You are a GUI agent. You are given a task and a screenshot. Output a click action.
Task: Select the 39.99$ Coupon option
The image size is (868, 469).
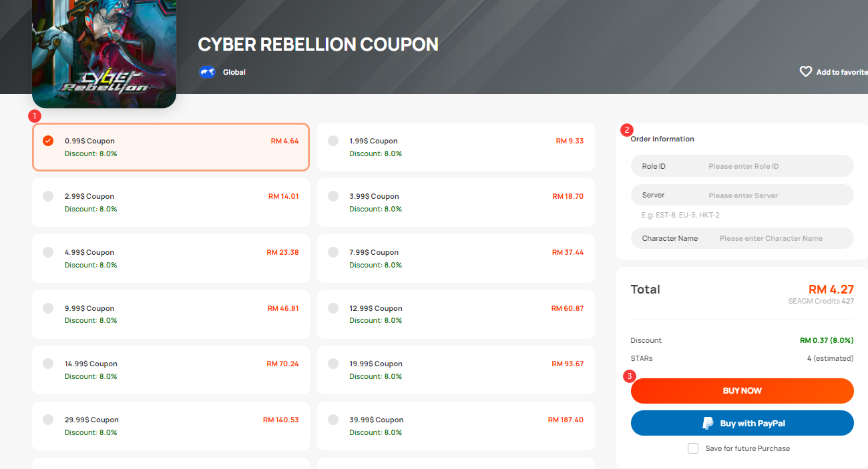pyautogui.click(x=455, y=426)
